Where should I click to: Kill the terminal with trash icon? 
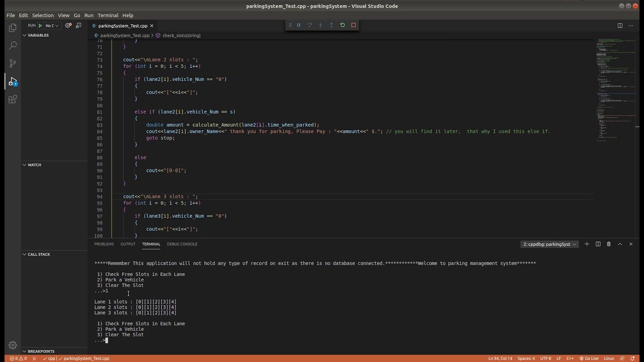click(609, 244)
